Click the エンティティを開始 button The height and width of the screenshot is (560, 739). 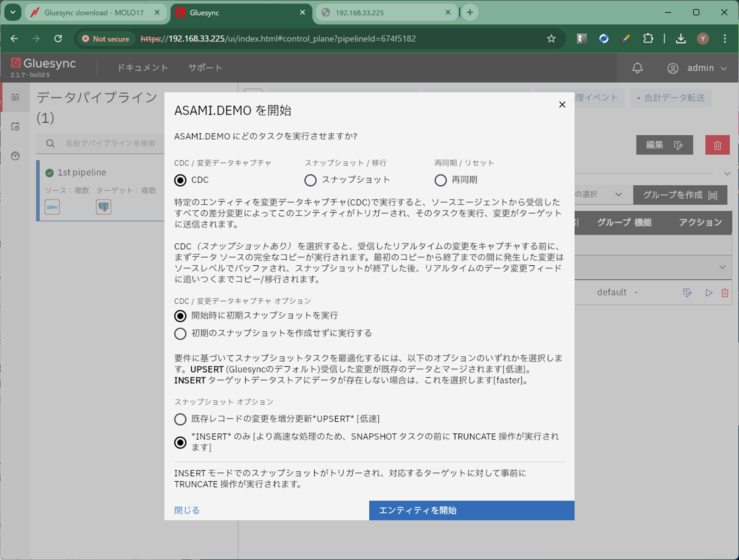(471, 510)
